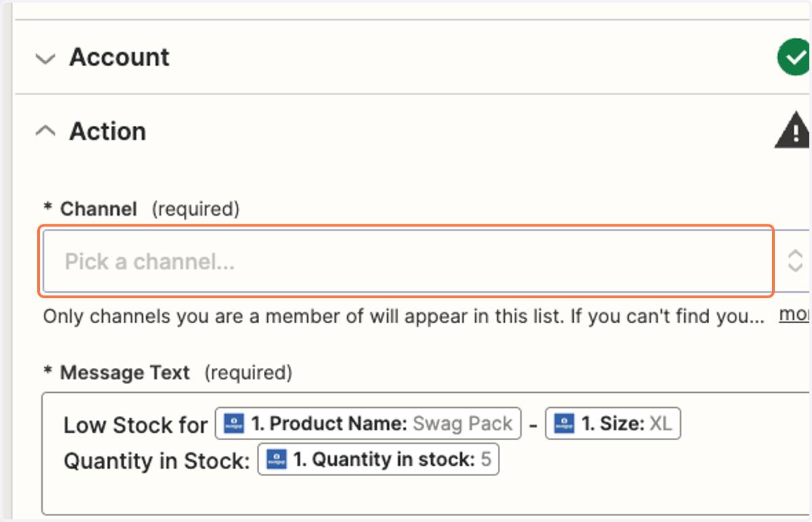
Task: Click the Action section heading
Action: coord(108,131)
